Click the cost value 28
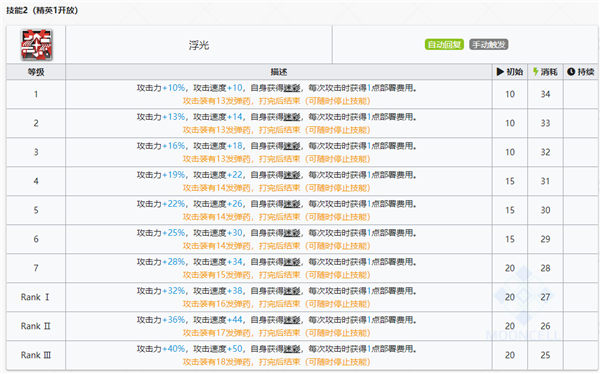 [545, 268]
